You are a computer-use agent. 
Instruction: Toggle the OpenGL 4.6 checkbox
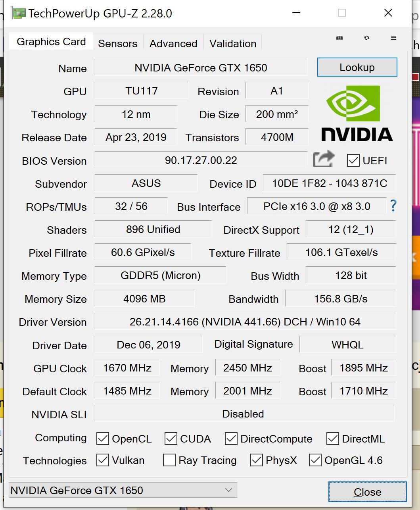pos(315,460)
